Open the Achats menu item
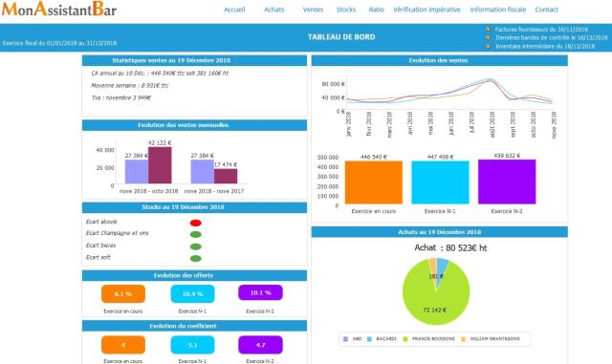612x364 pixels. point(274,10)
